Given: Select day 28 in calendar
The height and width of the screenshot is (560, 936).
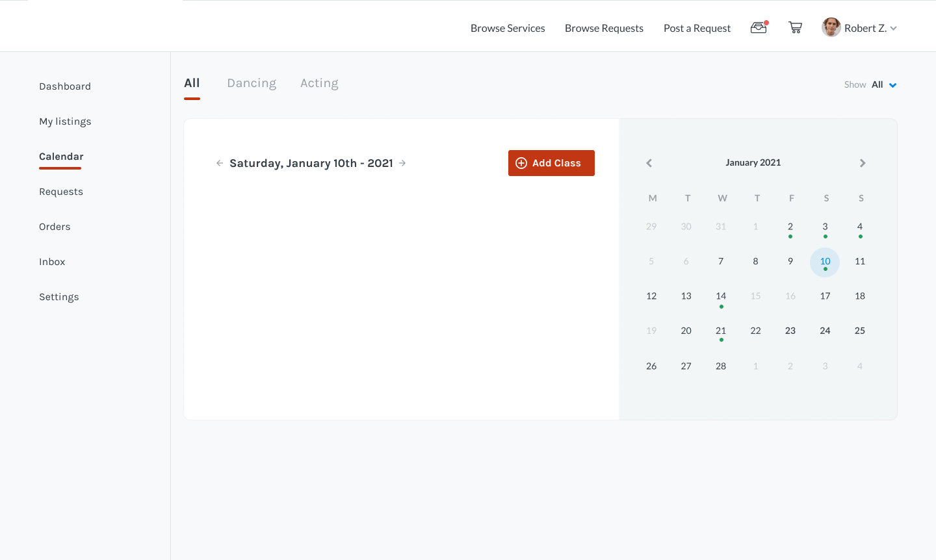Looking at the screenshot, I should coord(721,366).
